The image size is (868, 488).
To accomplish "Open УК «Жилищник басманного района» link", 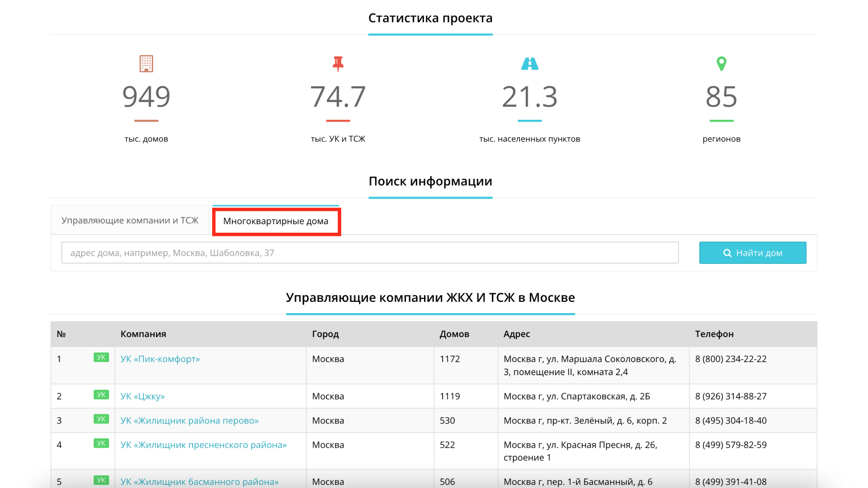I will tap(199, 482).
